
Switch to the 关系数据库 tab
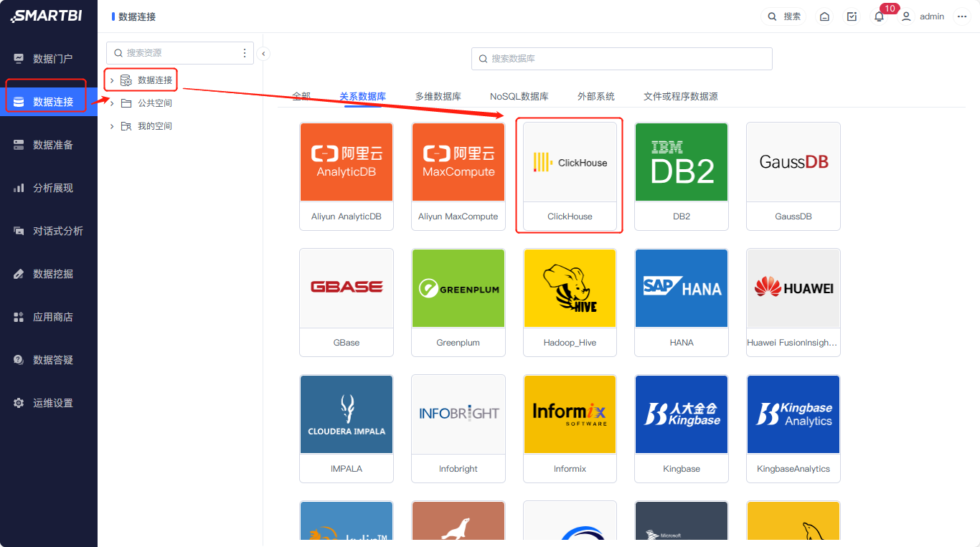[362, 96]
